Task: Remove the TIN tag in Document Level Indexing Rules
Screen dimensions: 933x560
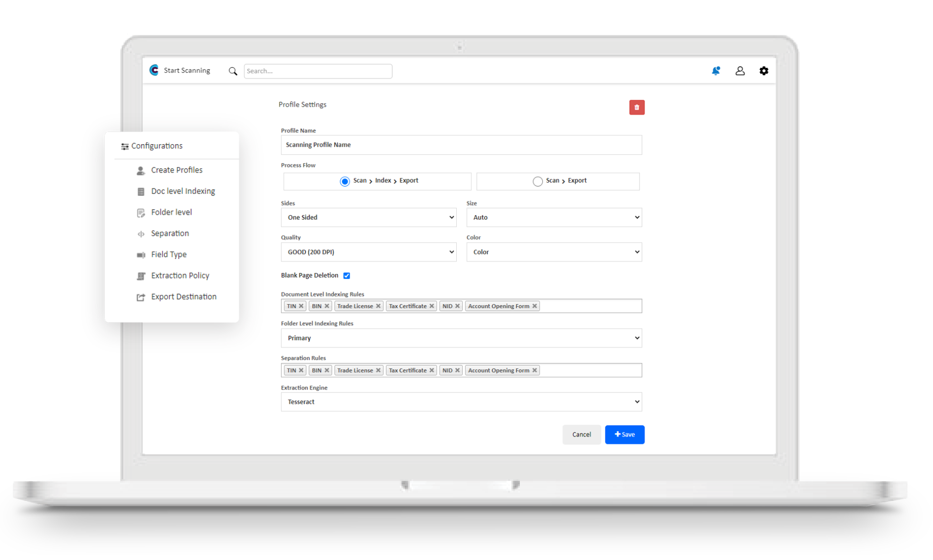Action: point(301,306)
